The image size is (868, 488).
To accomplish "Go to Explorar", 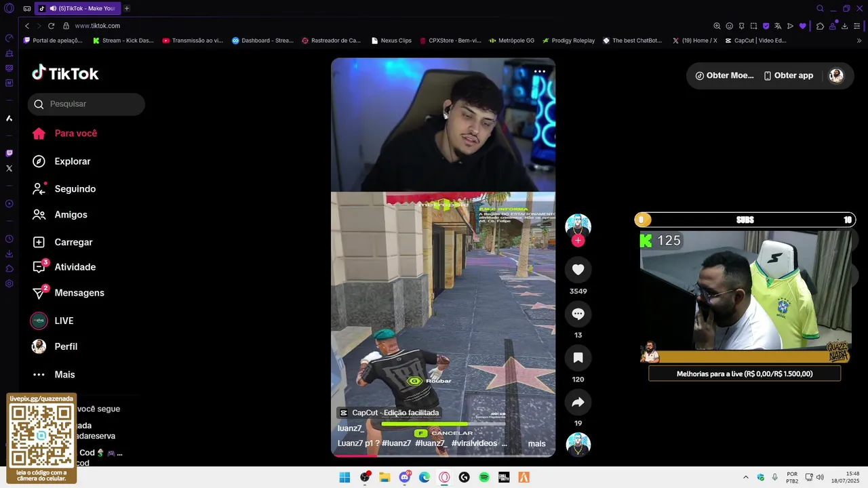I will pos(62,161).
